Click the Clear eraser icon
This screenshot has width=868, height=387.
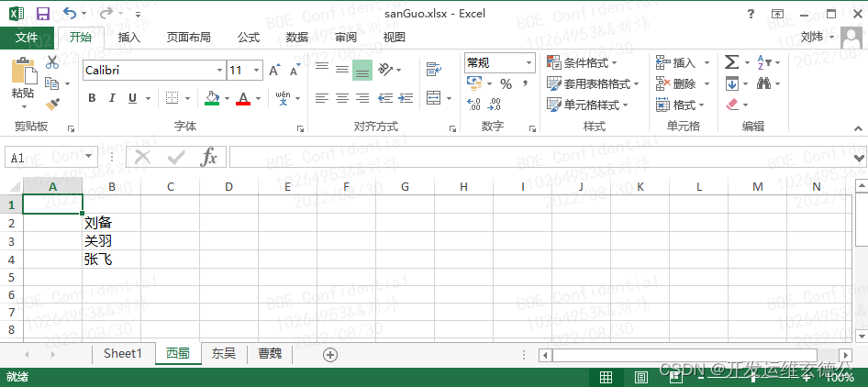pyautogui.click(x=732, y=104)
